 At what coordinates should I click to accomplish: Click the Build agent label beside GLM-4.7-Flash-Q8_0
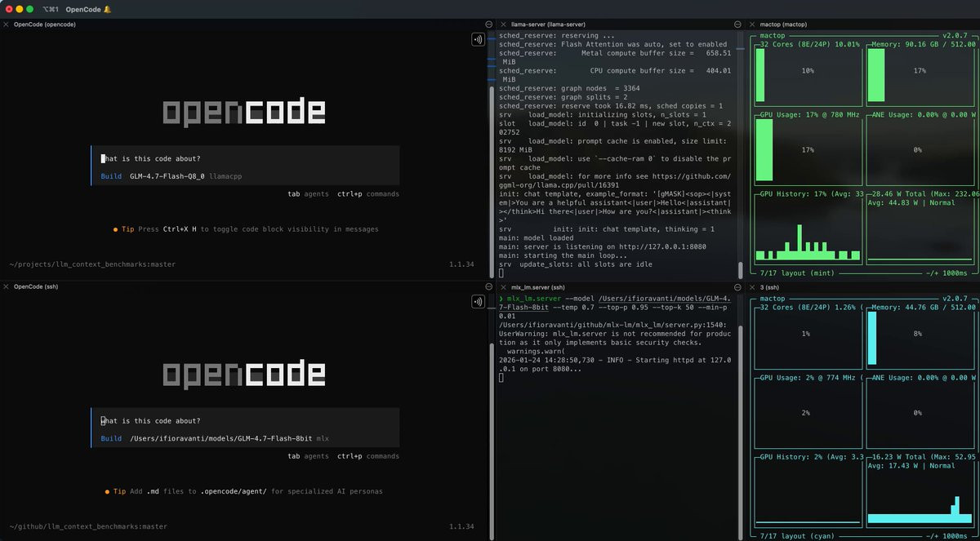111,176
